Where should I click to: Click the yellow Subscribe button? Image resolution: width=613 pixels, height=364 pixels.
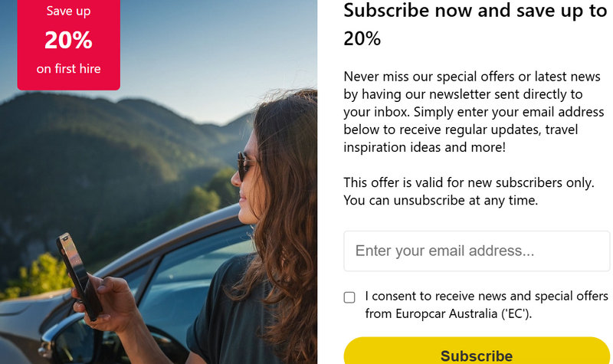[477, 351]
